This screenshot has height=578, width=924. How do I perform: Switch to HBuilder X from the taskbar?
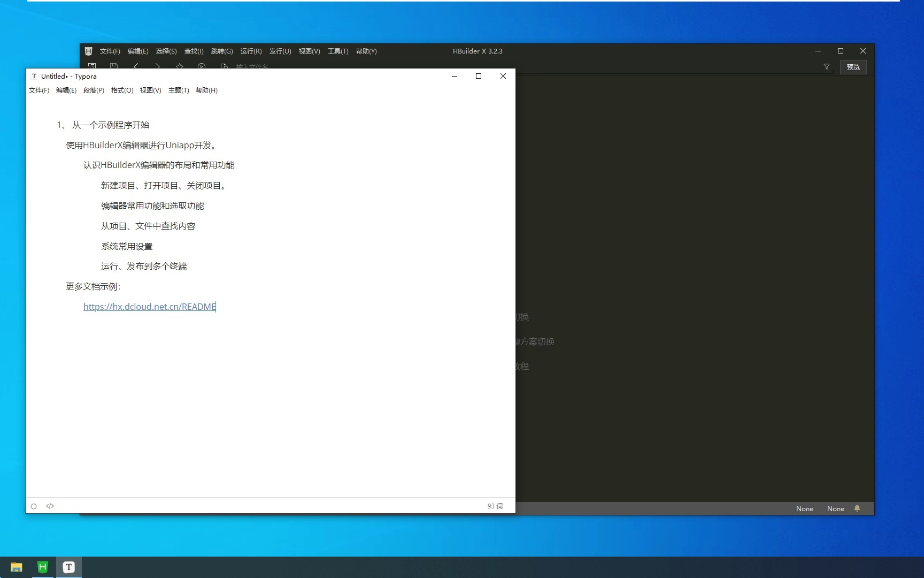43,567
